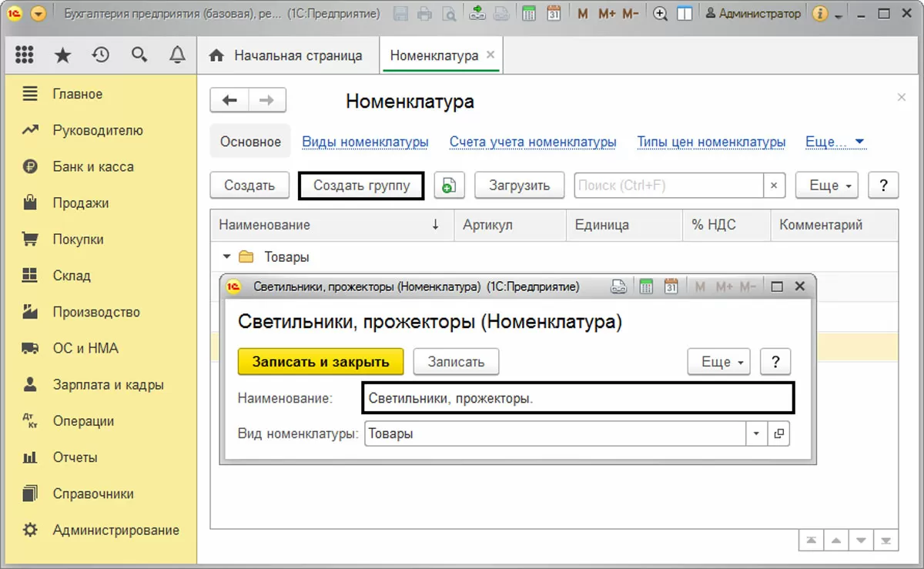This screenshot has width=924, height=569.
Task: Open the History clock icon
Action: (100, 55)
